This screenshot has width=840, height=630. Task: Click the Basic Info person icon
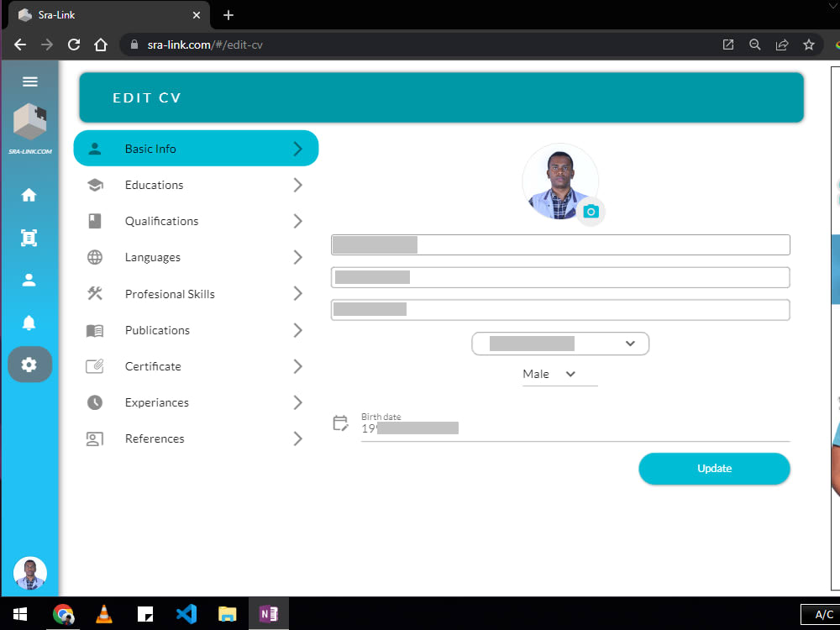point(95,149)
